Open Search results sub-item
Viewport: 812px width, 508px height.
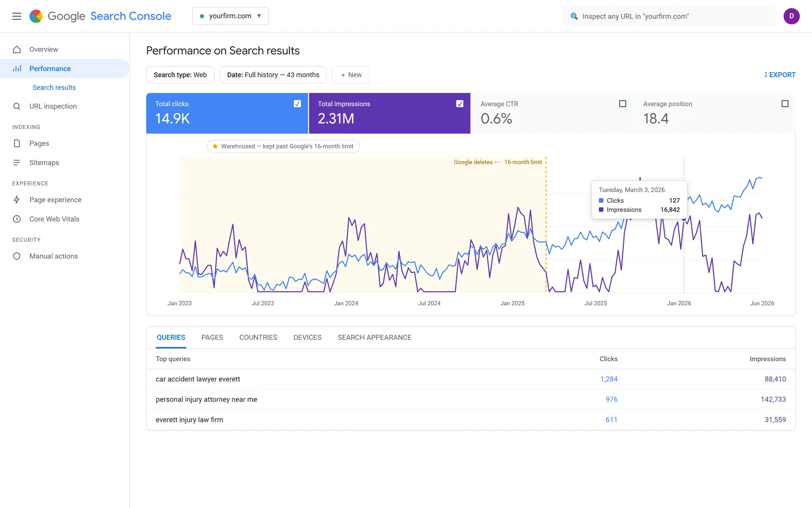(54, 87)
